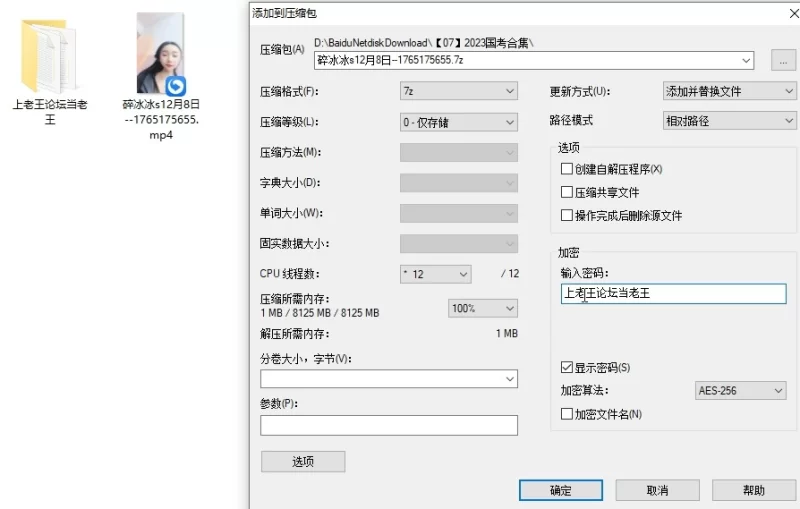Enable 压缩共享文件 checkbox
800x509 pixels.
[x=566, y=192]
